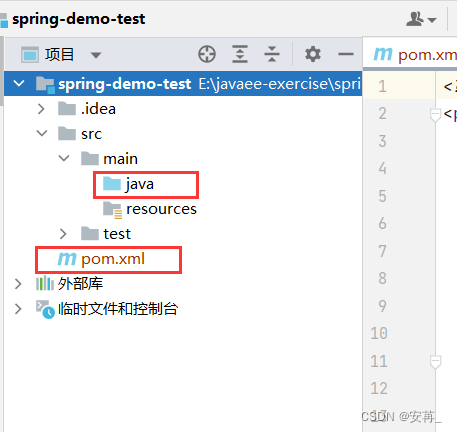
Task: Click line number 12 in editor gutter
Action: 379,388
